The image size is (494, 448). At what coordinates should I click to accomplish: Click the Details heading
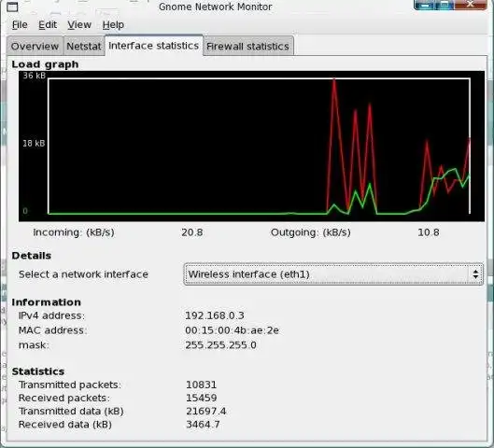point(31,256)
